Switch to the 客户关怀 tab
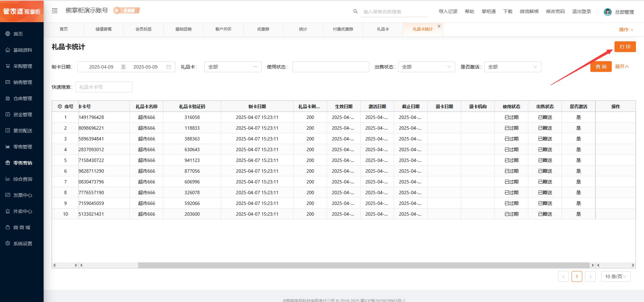Screen dimensions: 644x302 pos(223,29)
